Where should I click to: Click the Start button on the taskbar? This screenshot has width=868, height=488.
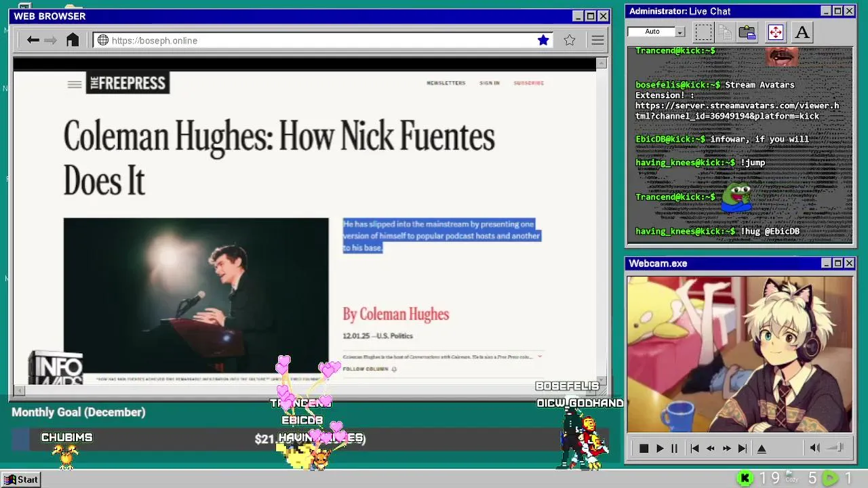pyautogui.click(x=21, y=479)
